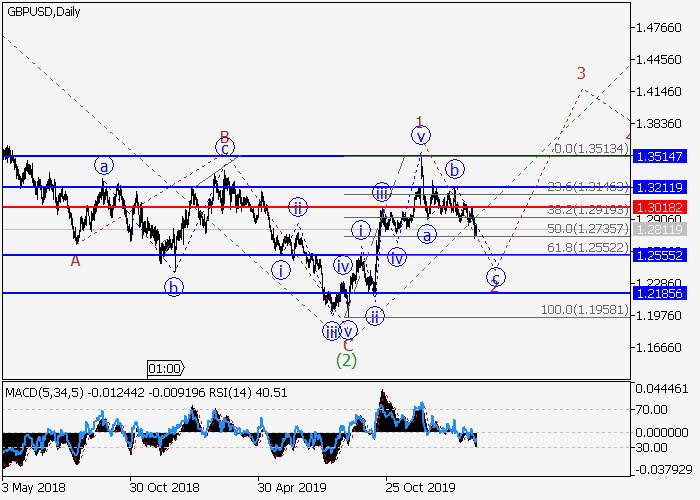
Task: Click the circled c marker below 61.8 level
Action: coord(496,277)
